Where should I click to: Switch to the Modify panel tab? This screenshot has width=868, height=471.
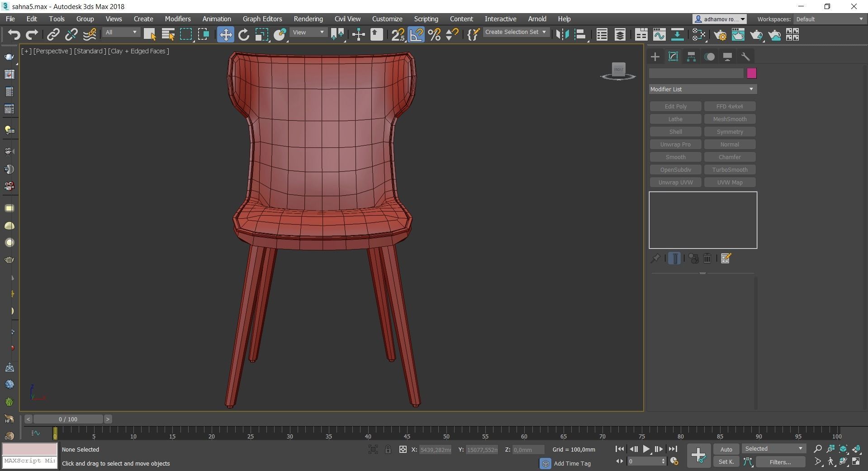[x=673, y=57]
